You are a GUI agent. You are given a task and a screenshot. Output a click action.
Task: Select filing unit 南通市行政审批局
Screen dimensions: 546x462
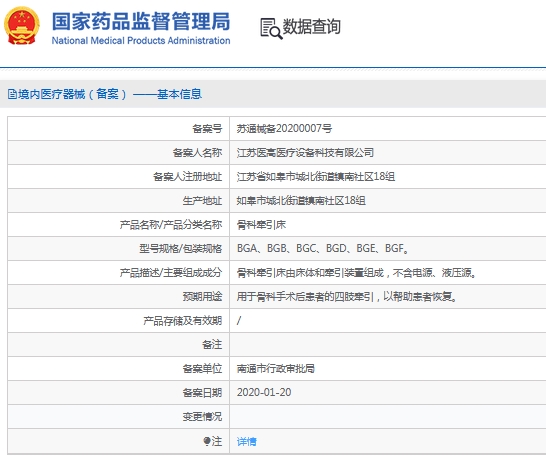click(x=276, y=368)
